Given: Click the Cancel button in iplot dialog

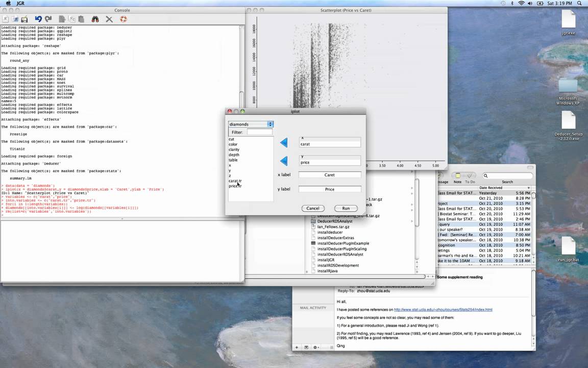Looking at the screenshot, I should 313,208.
